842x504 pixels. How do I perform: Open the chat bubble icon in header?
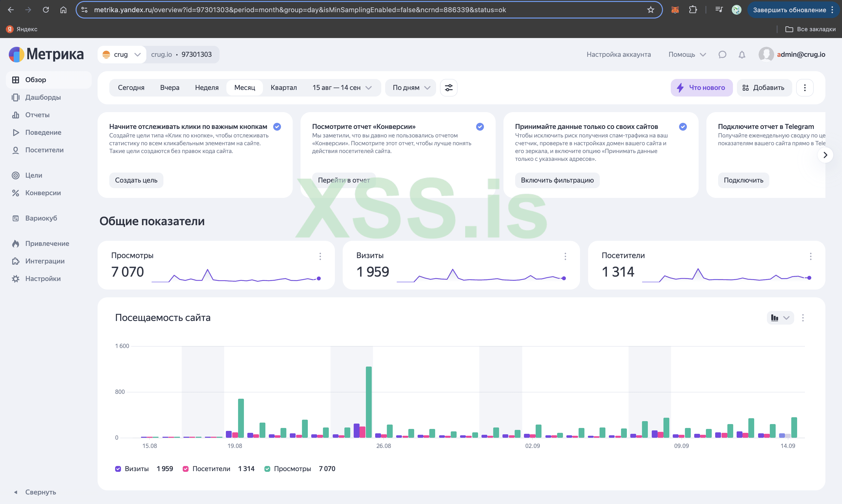[722, 55]
